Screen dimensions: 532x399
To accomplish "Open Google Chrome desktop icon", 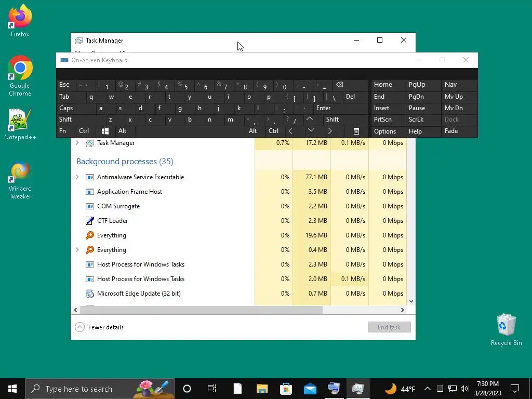I will 20,76.
